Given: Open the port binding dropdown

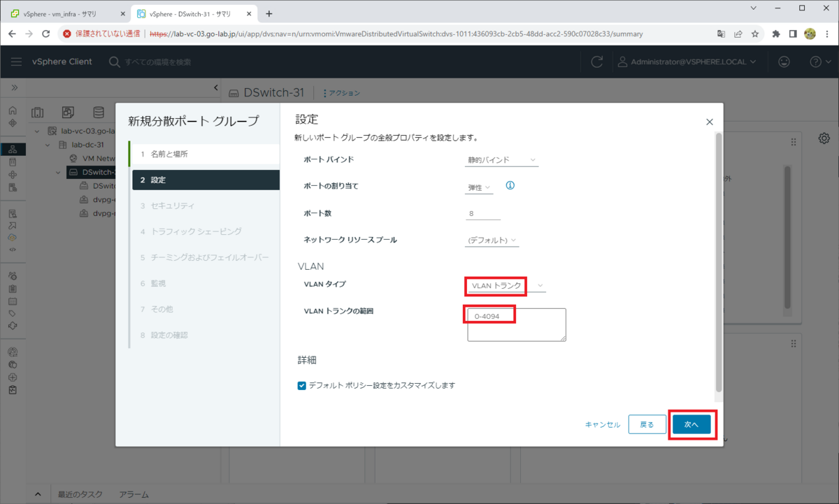Looking at the screenshot, I should click(503, 160).
